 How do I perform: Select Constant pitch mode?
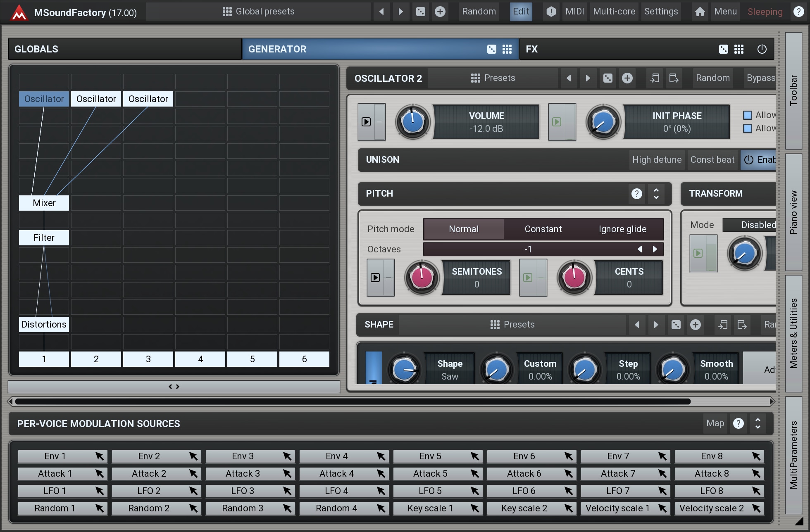(x=543, y=229)
